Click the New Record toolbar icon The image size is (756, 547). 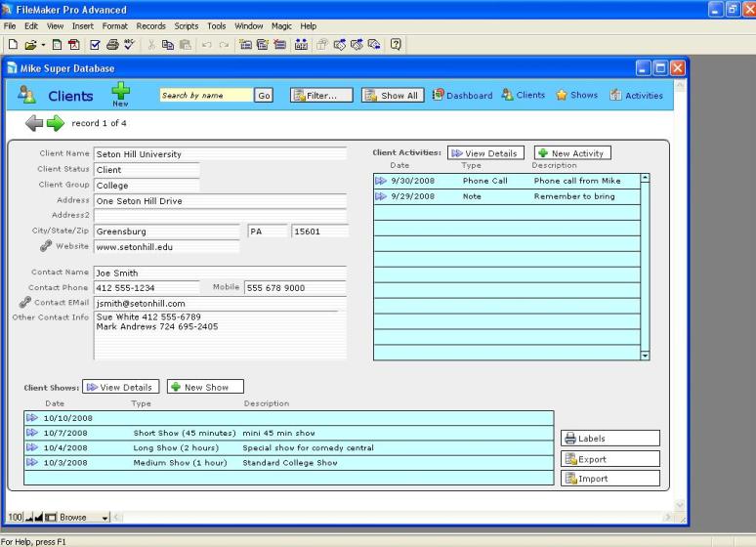click(245, 45)
